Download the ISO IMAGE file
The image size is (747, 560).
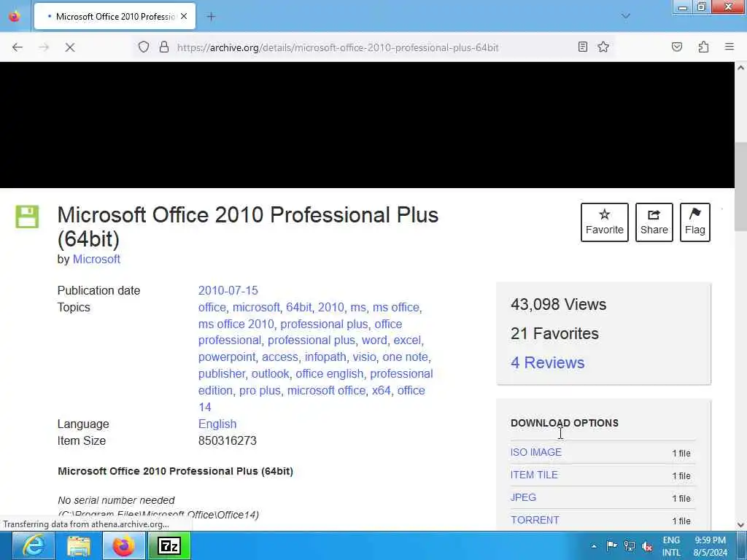click(536, 452)
